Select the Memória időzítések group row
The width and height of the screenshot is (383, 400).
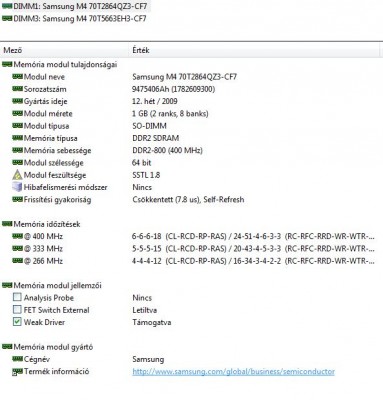[41, 224]
